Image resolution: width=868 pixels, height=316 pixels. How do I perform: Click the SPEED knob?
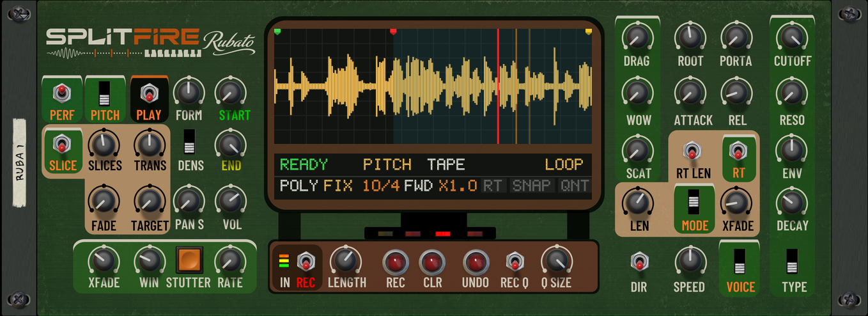(689, 261)
